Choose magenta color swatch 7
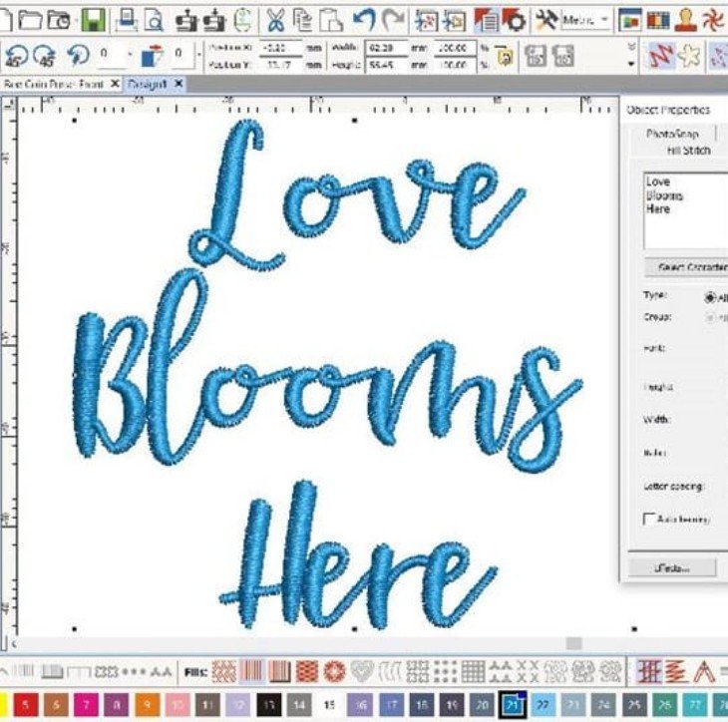 point(87,705)
